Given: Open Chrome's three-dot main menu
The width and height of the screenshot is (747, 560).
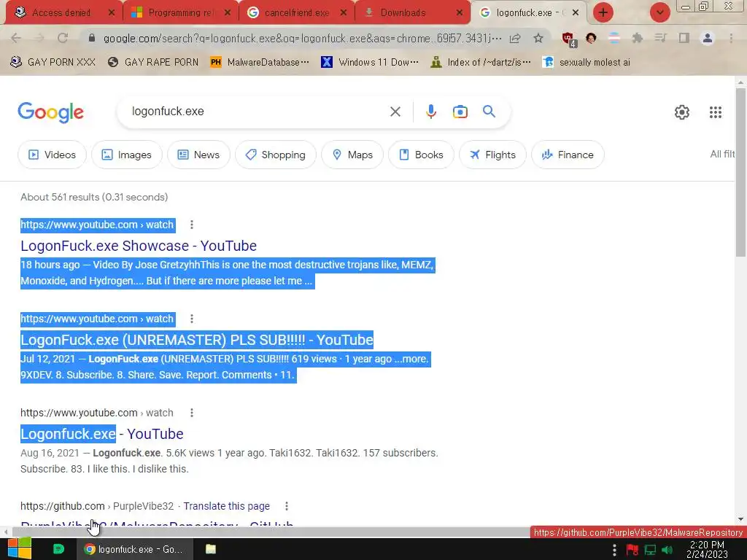Looking at the screenshot, I should (731, 38).
